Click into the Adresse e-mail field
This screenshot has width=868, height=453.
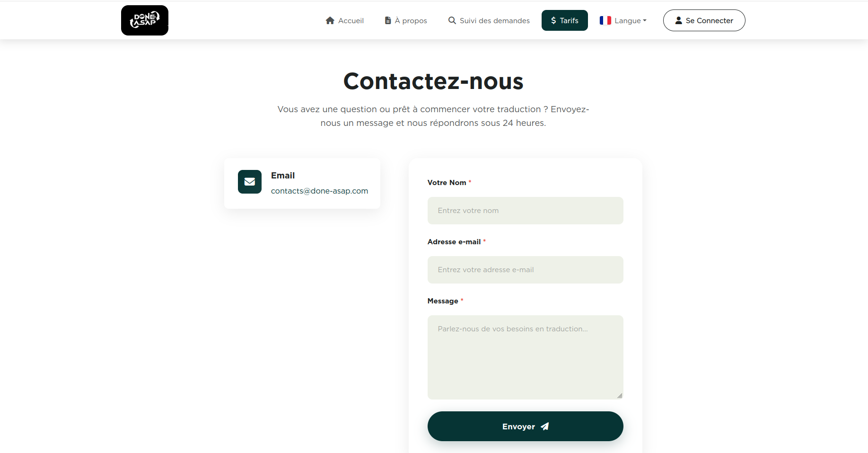coord(525,270)
